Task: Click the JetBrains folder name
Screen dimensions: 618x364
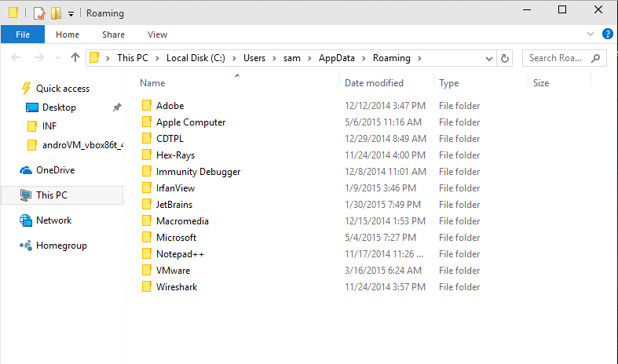Action: (x=174, y=205)
